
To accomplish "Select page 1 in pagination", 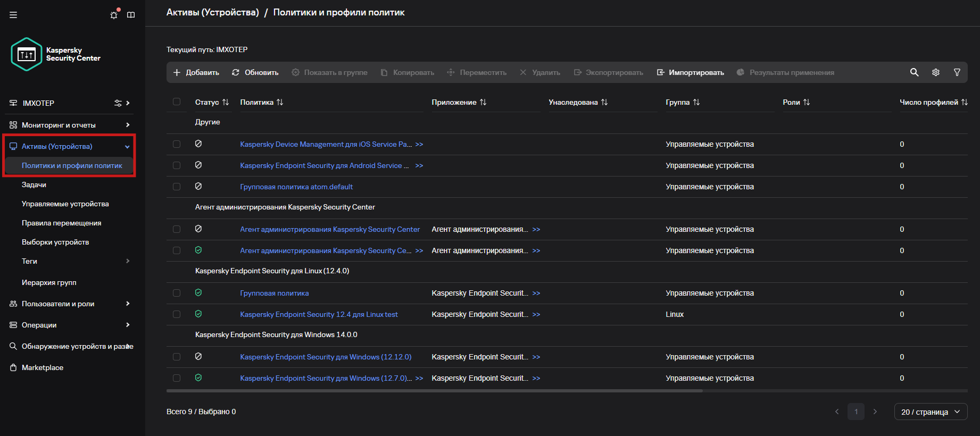I will (856, 412).
